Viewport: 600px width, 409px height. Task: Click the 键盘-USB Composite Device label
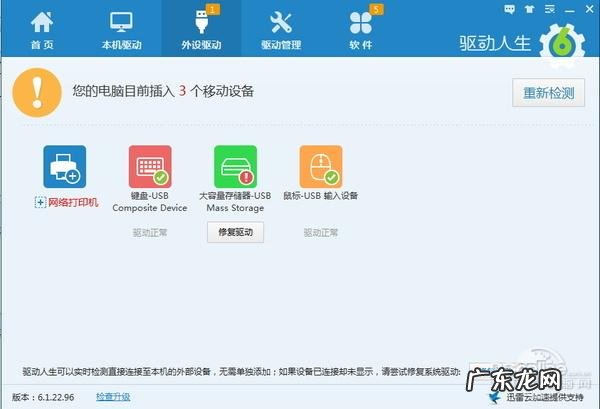point(150,202)
